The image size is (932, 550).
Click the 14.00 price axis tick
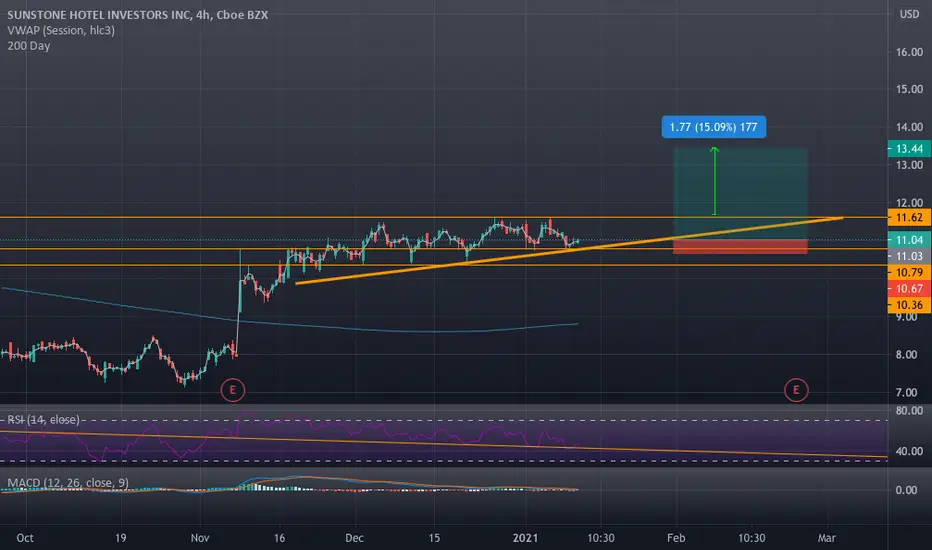909,127
